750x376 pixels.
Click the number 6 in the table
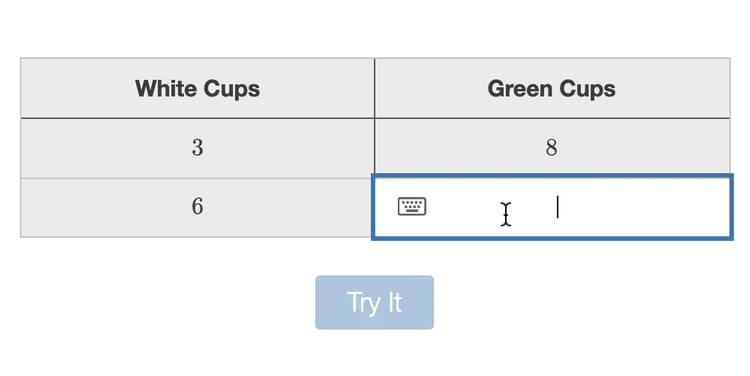198,207
